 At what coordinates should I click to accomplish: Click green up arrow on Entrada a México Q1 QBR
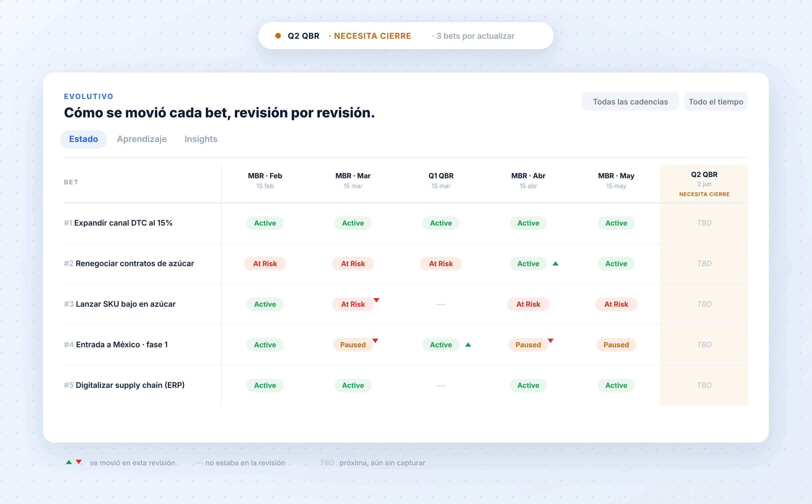pyautogui.click(x=468, y=345)
